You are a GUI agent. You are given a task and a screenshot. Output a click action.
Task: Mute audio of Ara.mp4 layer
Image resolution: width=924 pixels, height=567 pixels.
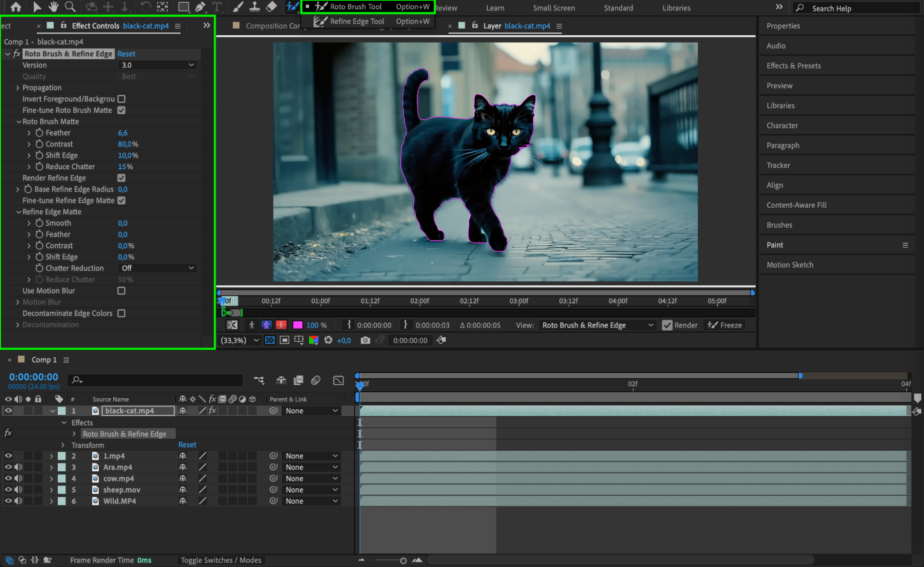(18, 467)
